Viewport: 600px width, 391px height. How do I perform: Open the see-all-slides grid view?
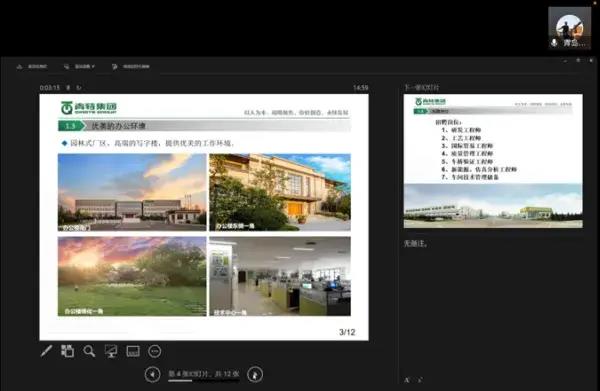[67, 351]
